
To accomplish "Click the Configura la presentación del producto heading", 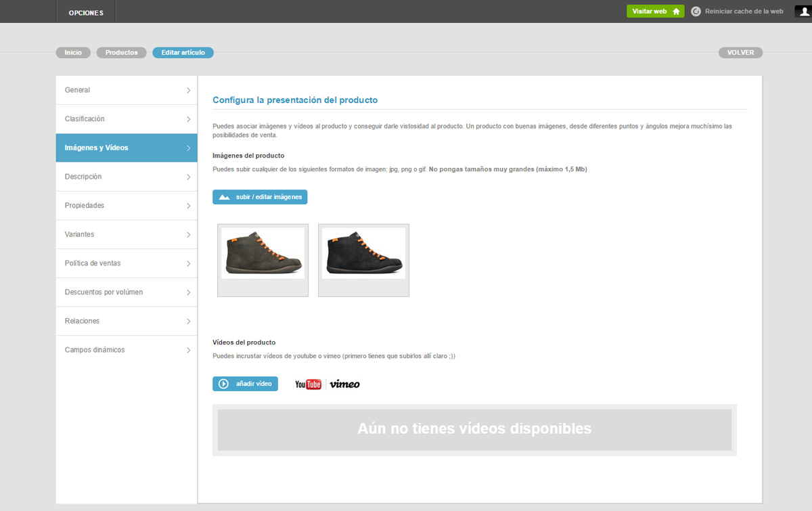I will [295, 100].
